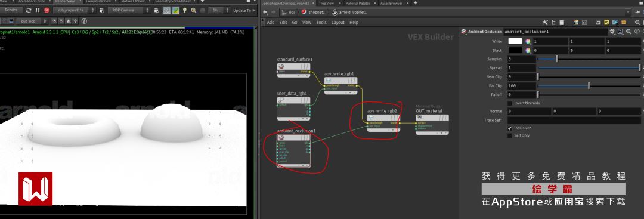The height and width of the screenshot is (219, 644).
Task: Switch to the Geometry Spreadsheet tab
Action: (173, 2)
